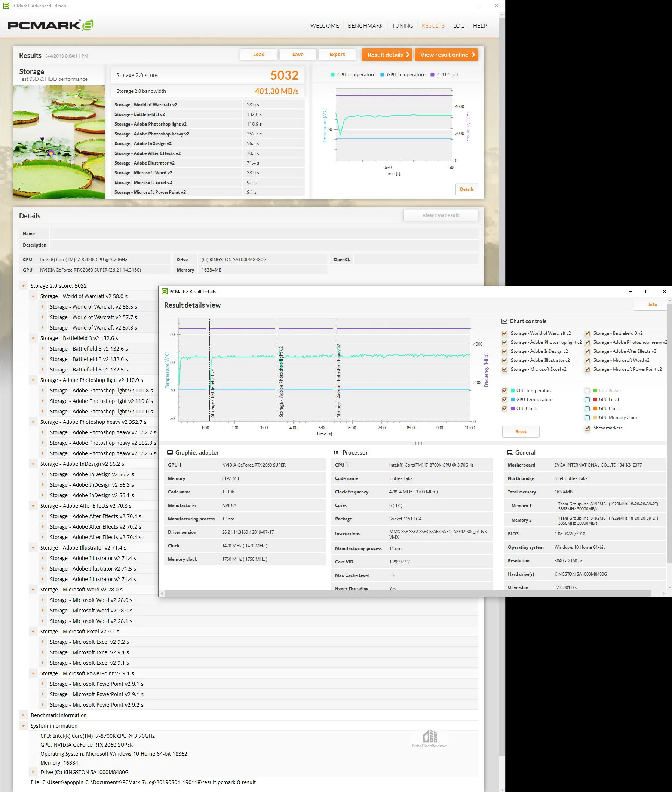Collapse Storage - Adobe Photoshop heavy v2 352.7 s group
Screen dimensions: 672x792
[x=33, y=422]
